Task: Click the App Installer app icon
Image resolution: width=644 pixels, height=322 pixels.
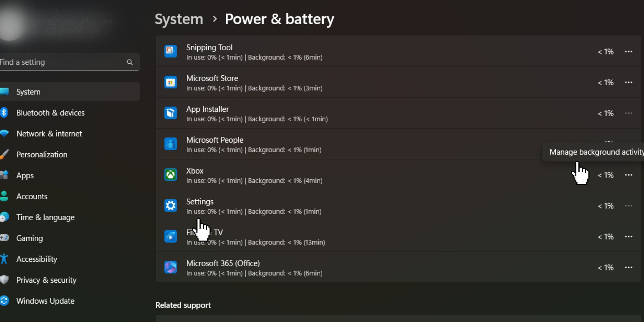Action: tap(170, 113)
